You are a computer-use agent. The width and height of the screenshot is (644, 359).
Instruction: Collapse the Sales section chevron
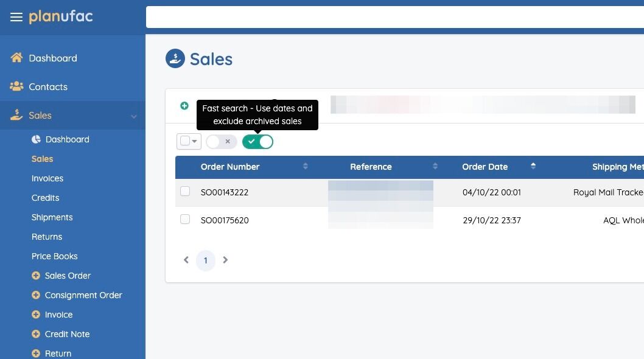[x=134, y=116]
